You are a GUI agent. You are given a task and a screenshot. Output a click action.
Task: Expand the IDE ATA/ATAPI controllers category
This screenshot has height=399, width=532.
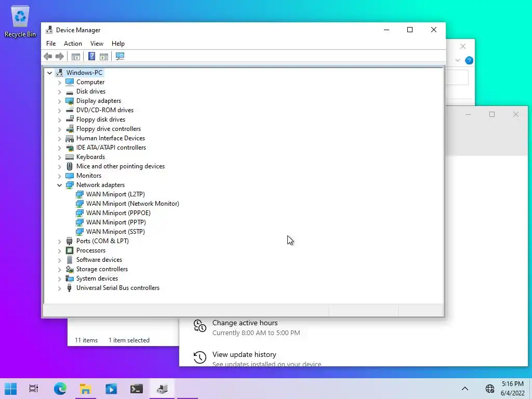tap(59, 148)
